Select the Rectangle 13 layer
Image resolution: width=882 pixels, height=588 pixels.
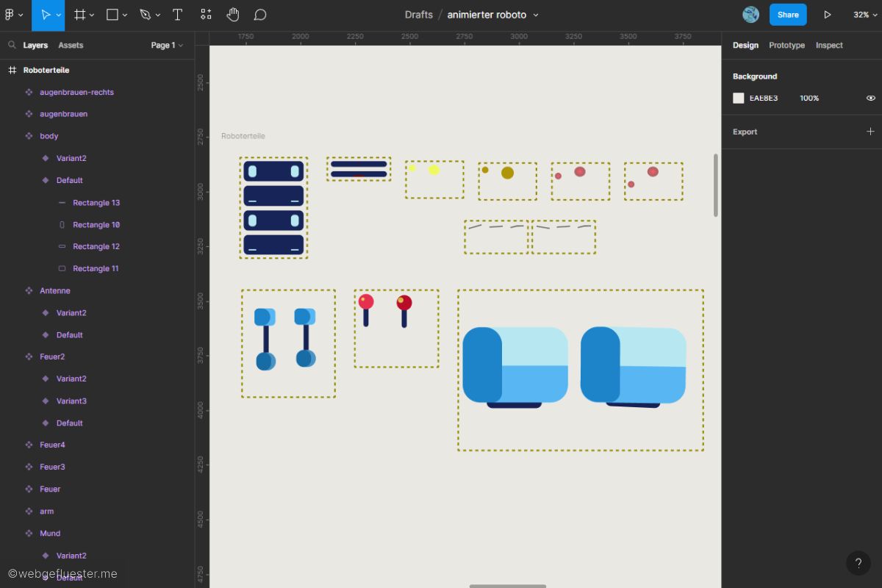tap(96, 202)
